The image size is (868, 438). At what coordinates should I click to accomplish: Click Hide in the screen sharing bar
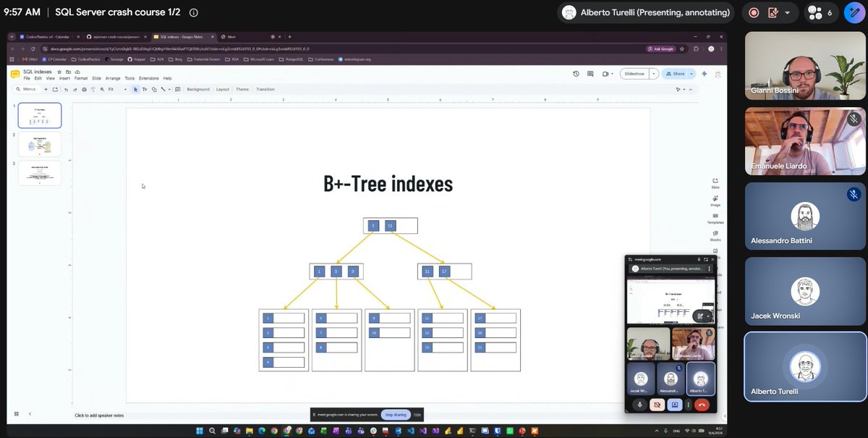pyautogui.click(x=417, y=415)
